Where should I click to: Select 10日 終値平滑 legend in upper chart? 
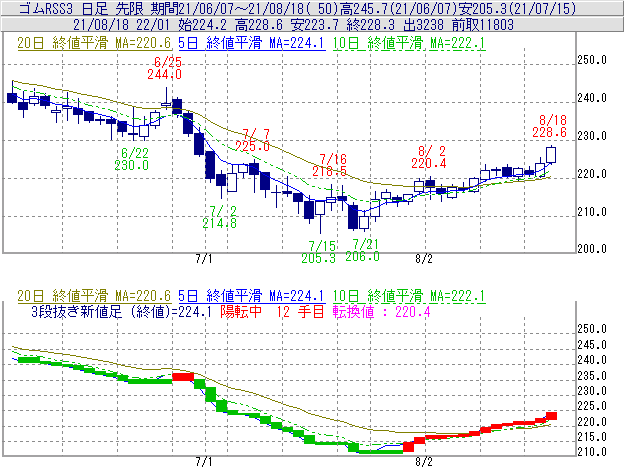click(x=409, y=43)
